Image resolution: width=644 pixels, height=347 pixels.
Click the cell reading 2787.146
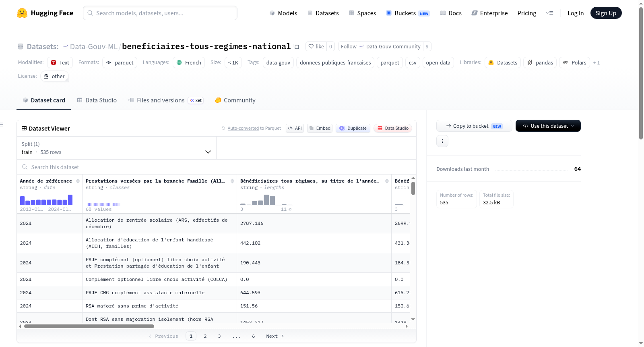(x=314, y=223)
